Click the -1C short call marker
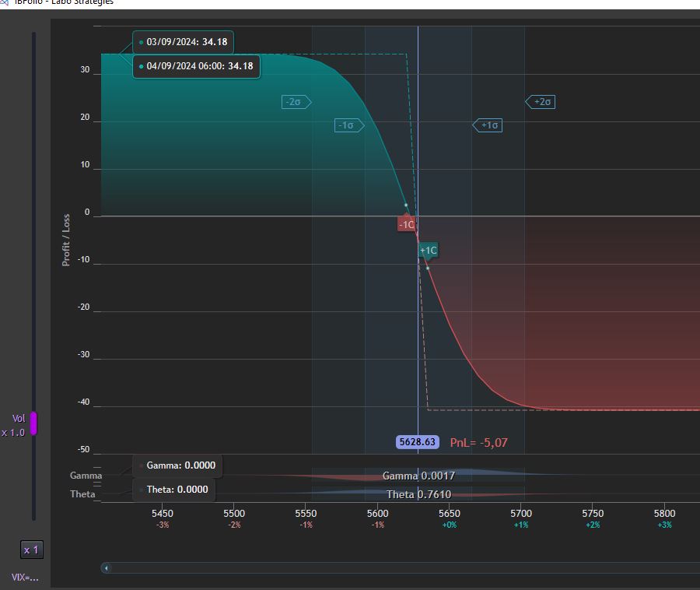The height and width of the screenshot is (590, 700). point(406,223)
